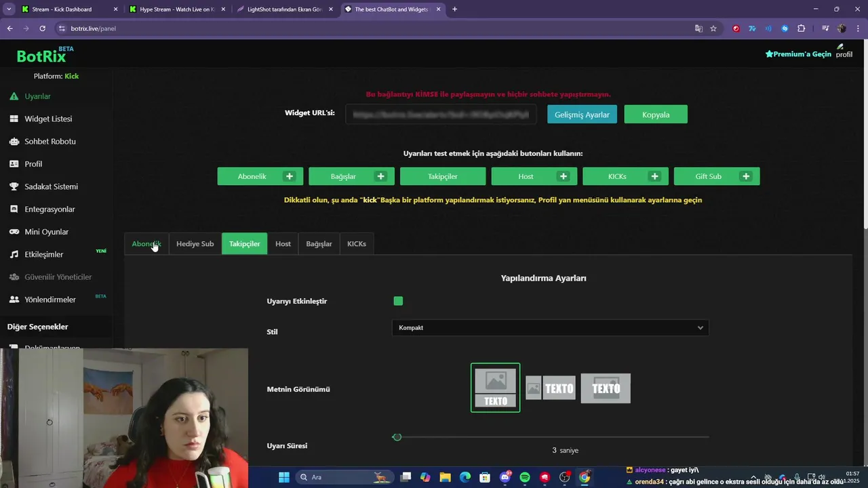Viewport: 868px width, 488px height.
Task: Open Mini Oyunlar gamepad icon
Action: coord(14,232)
